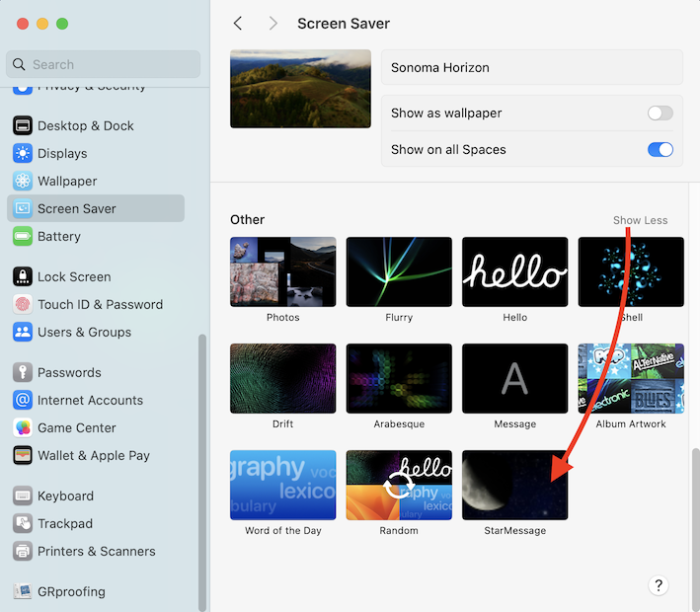700x612 pixels.
Task: Open help with the question mark button
Action: point(659,585)
